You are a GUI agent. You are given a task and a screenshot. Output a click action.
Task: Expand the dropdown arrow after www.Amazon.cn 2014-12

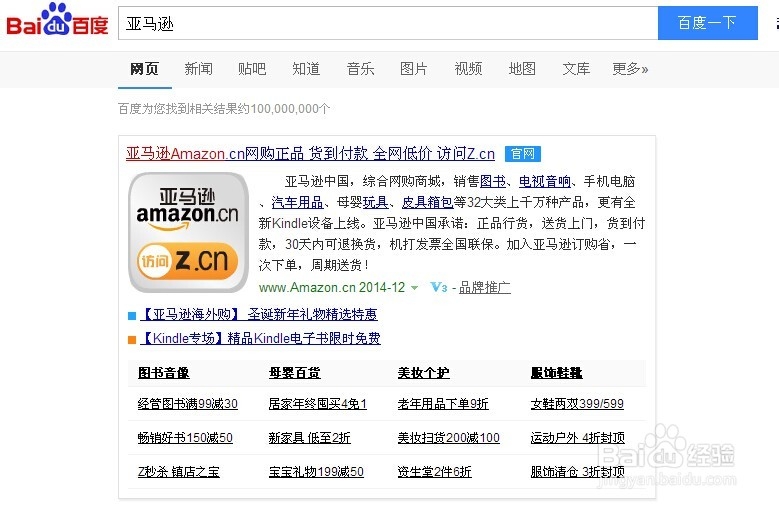pyautogui.click(x=414, y=288)
